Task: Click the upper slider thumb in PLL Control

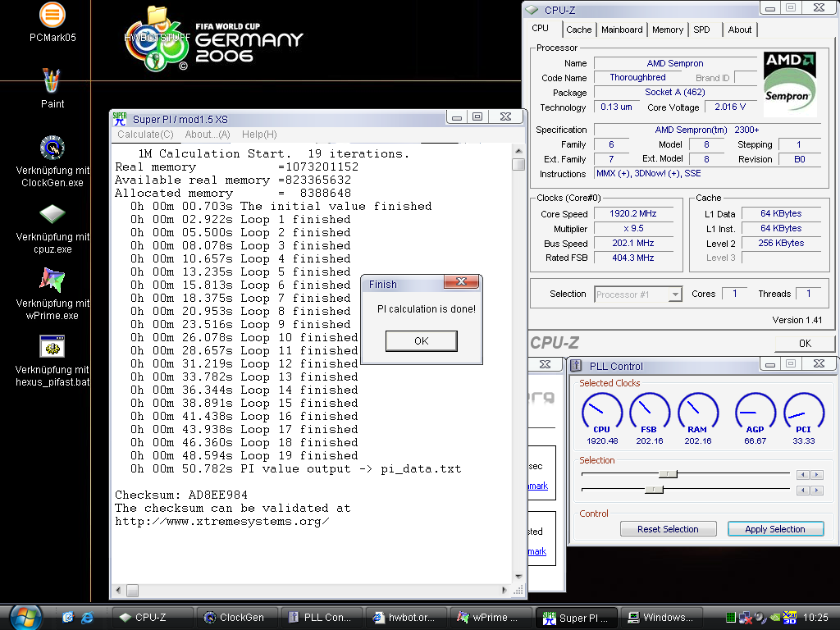Action: tap(668, 473)
